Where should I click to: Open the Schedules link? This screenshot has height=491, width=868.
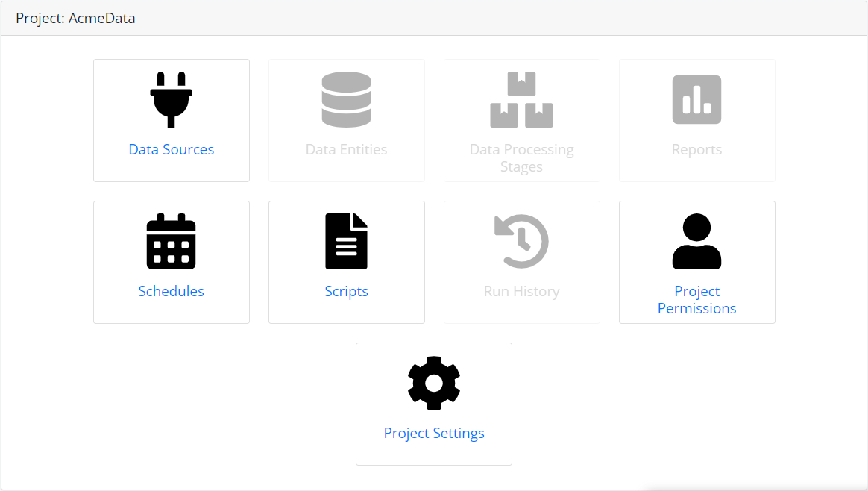[171, 292]
